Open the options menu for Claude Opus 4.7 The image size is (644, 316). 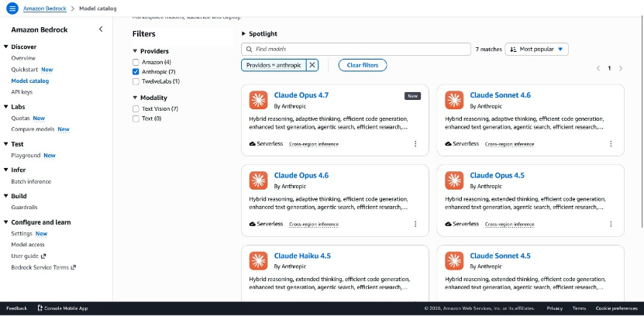pyautogui.click(x=415, y=143)
